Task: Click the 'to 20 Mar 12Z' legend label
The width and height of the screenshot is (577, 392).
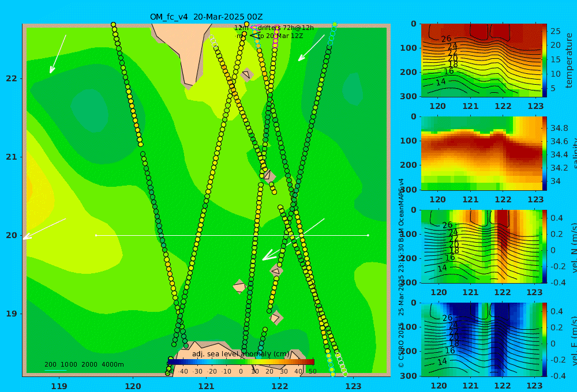Action: [x=280, y=36]
